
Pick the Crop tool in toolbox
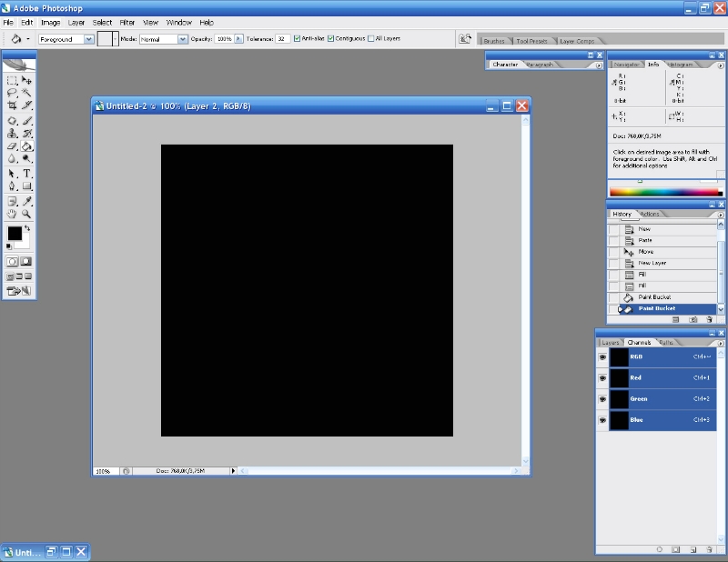[x=13, y=105]
